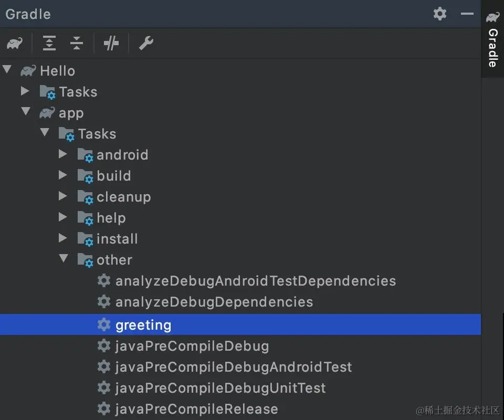Image resolution: width=504 pixels, height=420 pixels.
Task: Click the help folder icon
Action: click(x=86, y=218)
